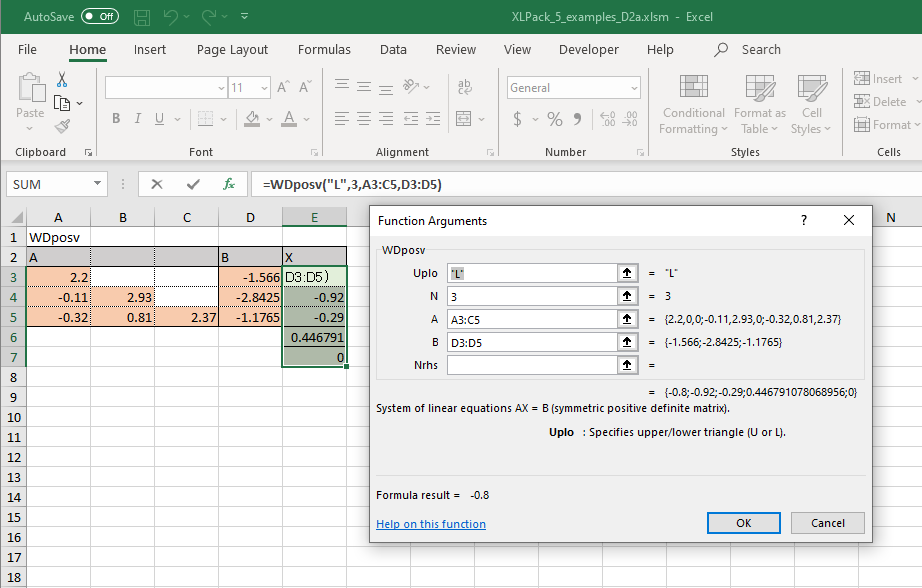Open Help on this function link
This screenshot has height=588, width=922.
pos(431,524)
